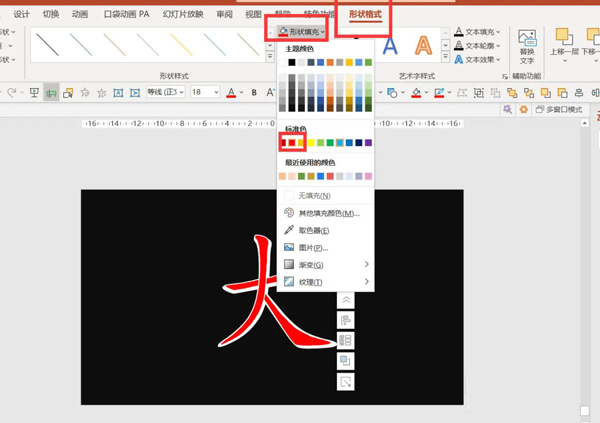
Task: Select the 形状格式 ribbon tab
Action: (365, 15)
